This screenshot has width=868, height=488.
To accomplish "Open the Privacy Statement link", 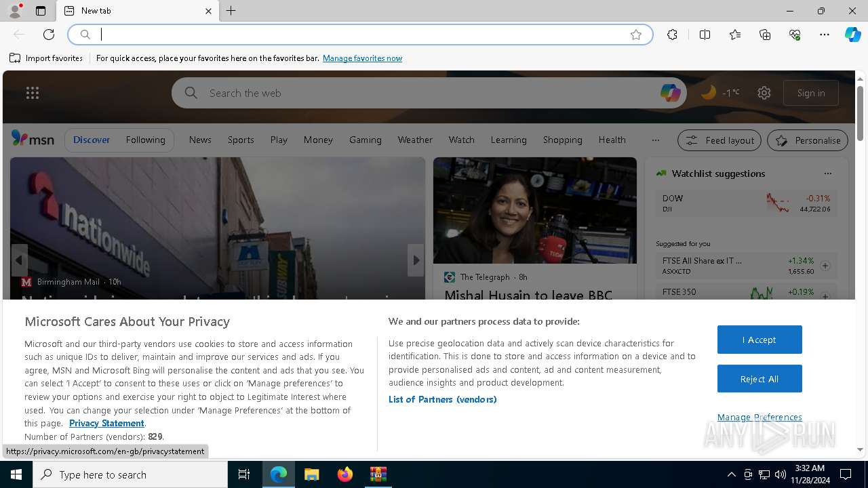I will (x=106, y=423).
